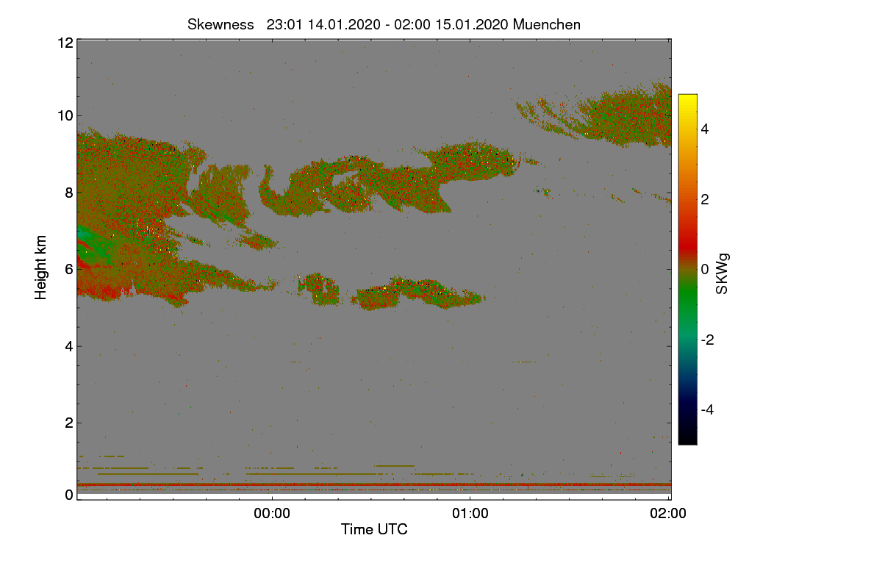Click the plot title starting with "Skewness"
Image resolution: width=882 pixels, height=588 pixels.
pyautogui.click(x=384, y=24)
